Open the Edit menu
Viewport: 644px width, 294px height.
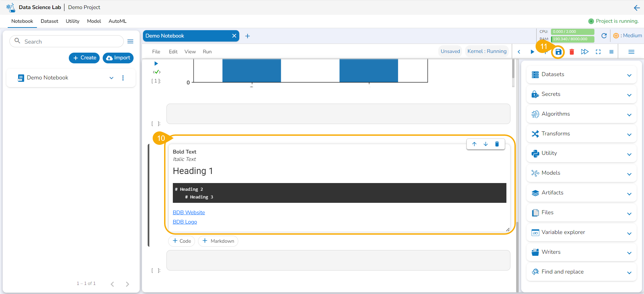(x=173, y=52)
